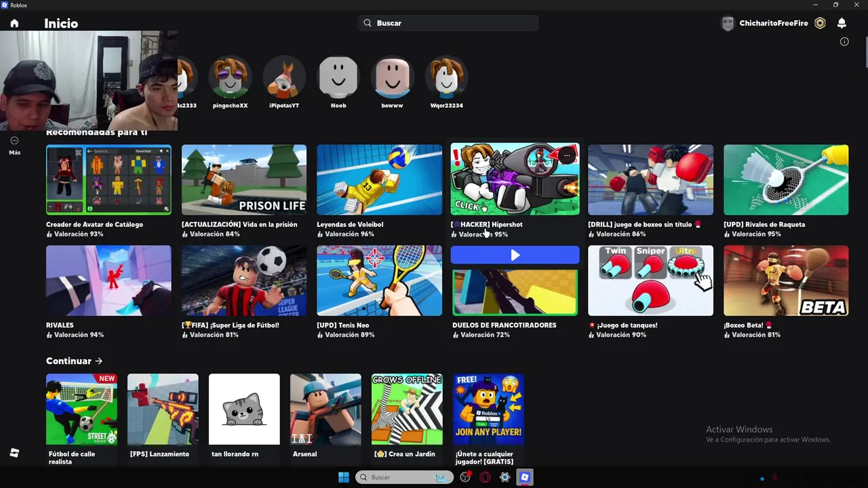The image size is (868, 488).
Task: Click the Roblox Buscar search field
Action: coord(448,23)
